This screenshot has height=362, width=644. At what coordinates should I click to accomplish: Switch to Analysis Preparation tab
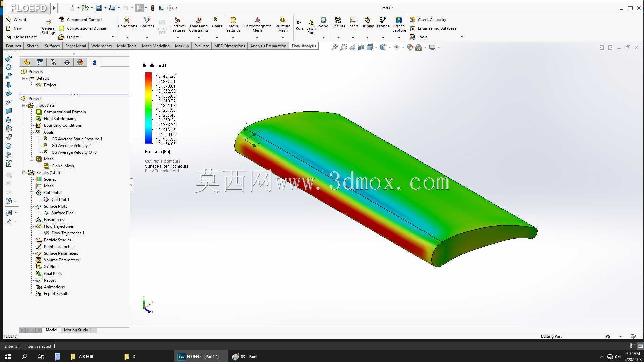(x=268, y=46)
